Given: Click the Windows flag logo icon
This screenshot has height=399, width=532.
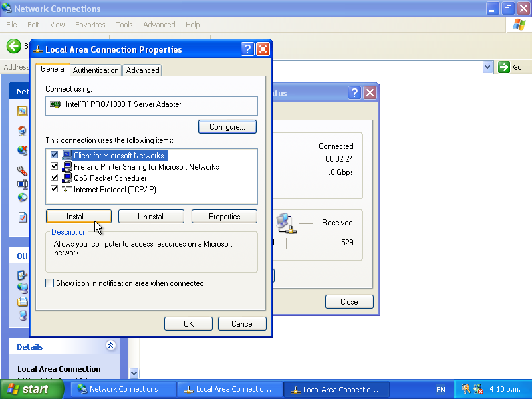Looking at the screenshot, I should pos(519,25).
